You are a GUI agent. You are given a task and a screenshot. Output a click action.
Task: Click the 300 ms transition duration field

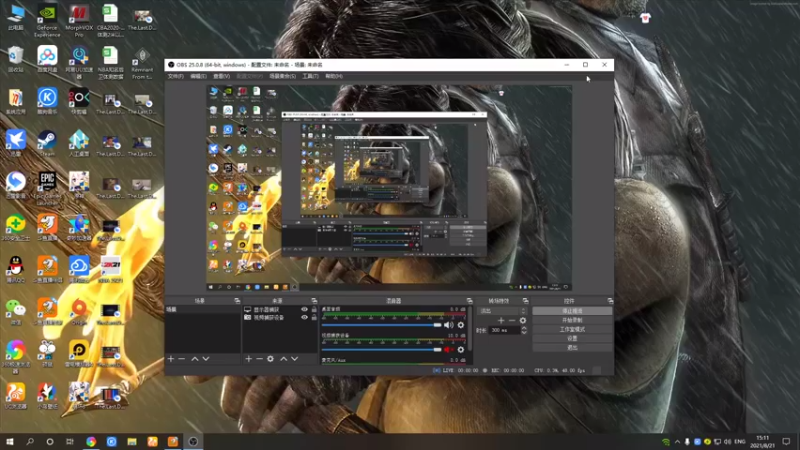coord(504,330)
